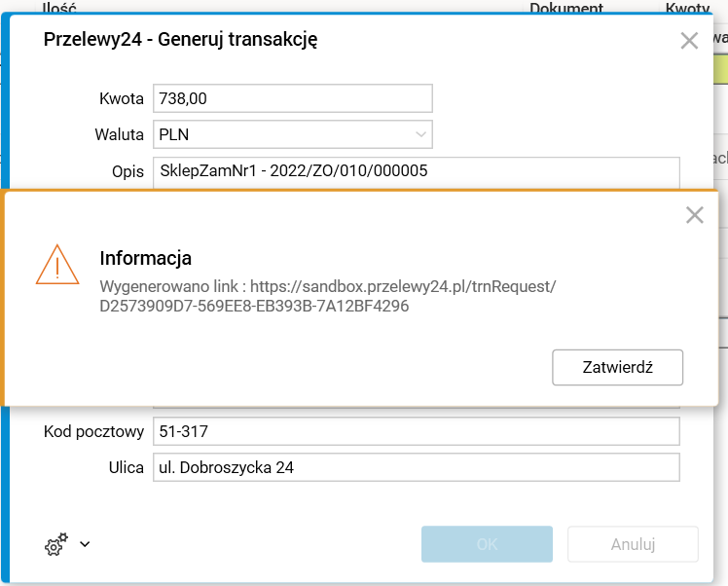Open the Waluta currency dropdown
Image resolution: width=728 pixels, height=586 pixels.
(420, 134)
